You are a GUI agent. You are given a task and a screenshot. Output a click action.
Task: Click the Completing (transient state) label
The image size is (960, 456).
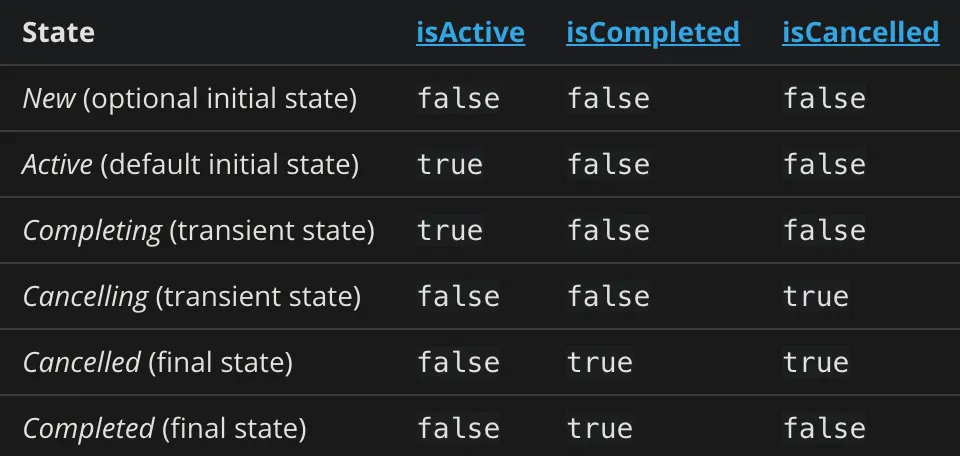point(198,231)
